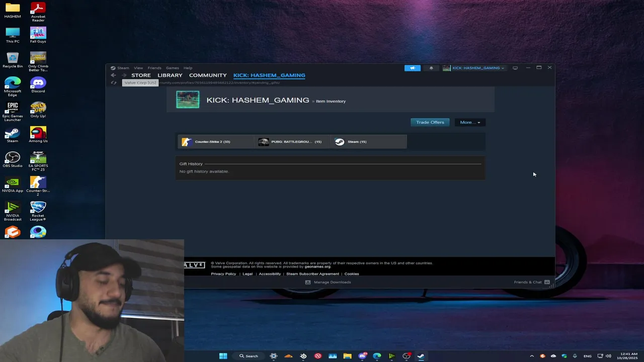The image size is (644, 362).
Task: Open Privacy Policy link
Action: pyautogui.click(x=223, y=274)
